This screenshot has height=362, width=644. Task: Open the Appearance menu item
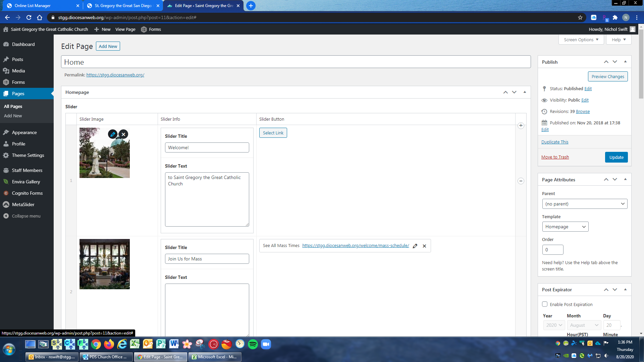coord(24,132)
